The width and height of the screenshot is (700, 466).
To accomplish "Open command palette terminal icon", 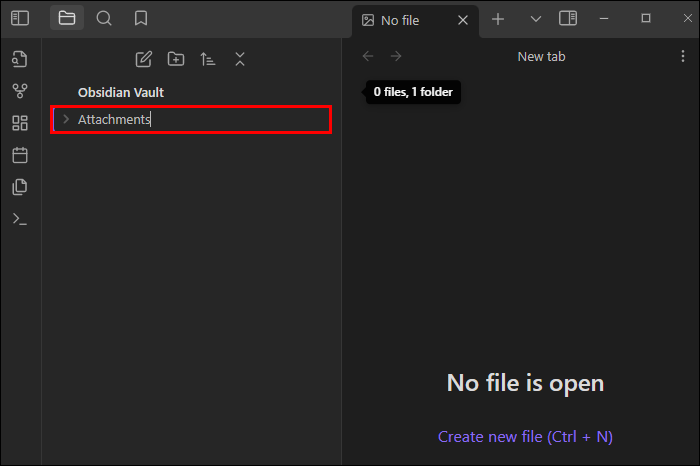I will coord(20,219).
